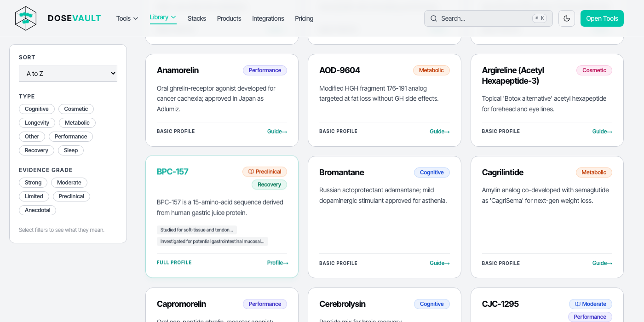
Task: Click the Open Tools button
Action: (602, 18)
